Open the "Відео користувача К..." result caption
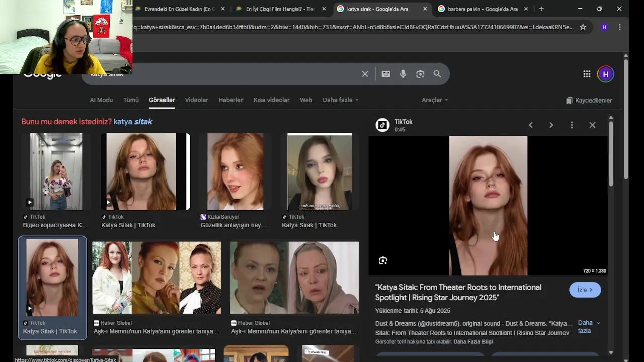The width and height of the screenshot is (644, 362). pos(55,225)
